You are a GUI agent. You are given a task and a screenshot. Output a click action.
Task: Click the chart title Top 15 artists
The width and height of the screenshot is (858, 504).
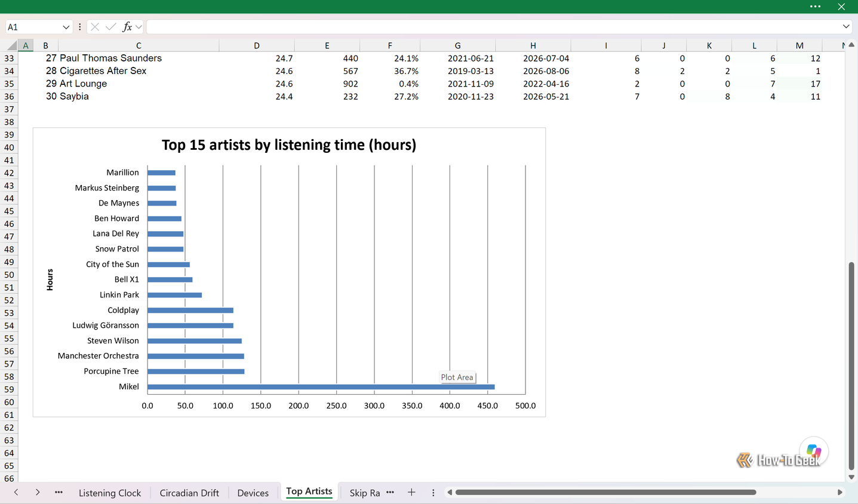[289, 145]
